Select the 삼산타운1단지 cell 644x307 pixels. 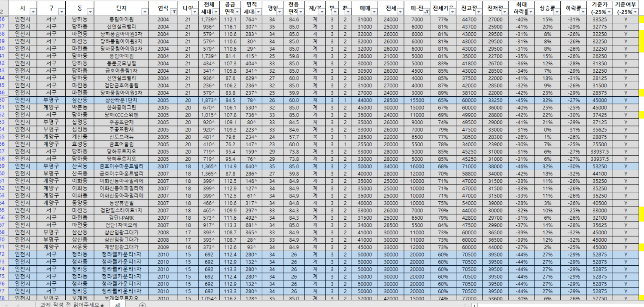coord(122,100)
